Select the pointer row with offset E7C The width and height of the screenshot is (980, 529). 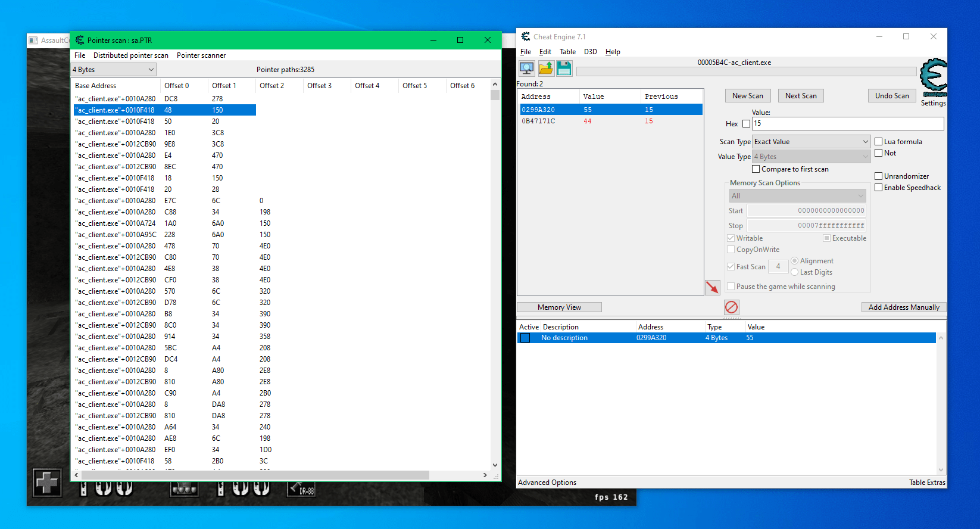coord(165,201)
